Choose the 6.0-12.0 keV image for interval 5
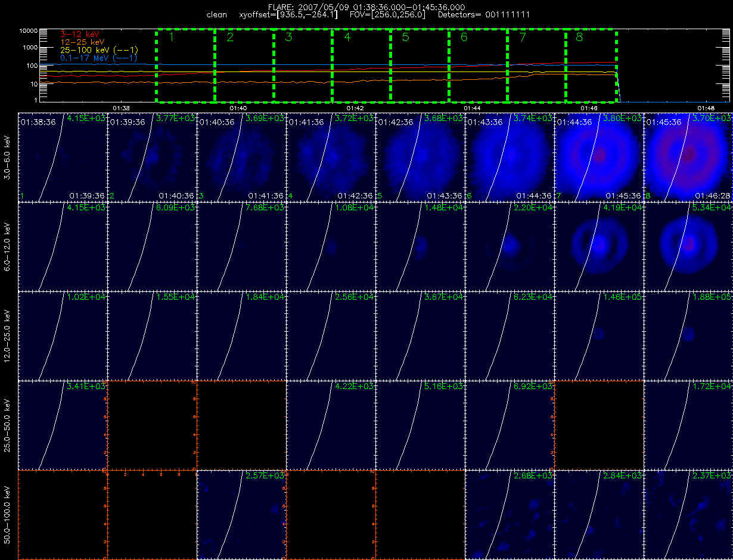Viewport: 733px width, 560px height. click(420, 246)
